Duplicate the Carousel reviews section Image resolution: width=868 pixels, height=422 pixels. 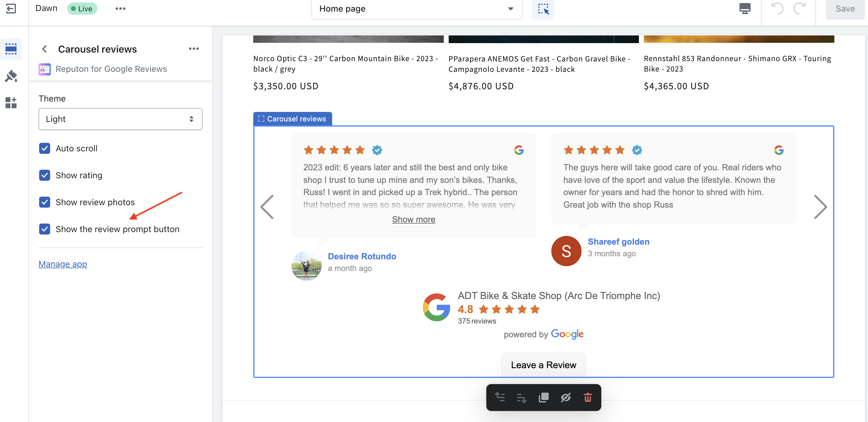[543, 398]
